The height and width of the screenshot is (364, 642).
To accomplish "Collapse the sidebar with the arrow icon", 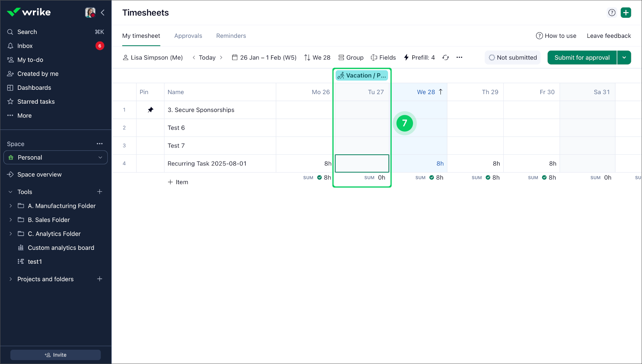I will (103, 12).
